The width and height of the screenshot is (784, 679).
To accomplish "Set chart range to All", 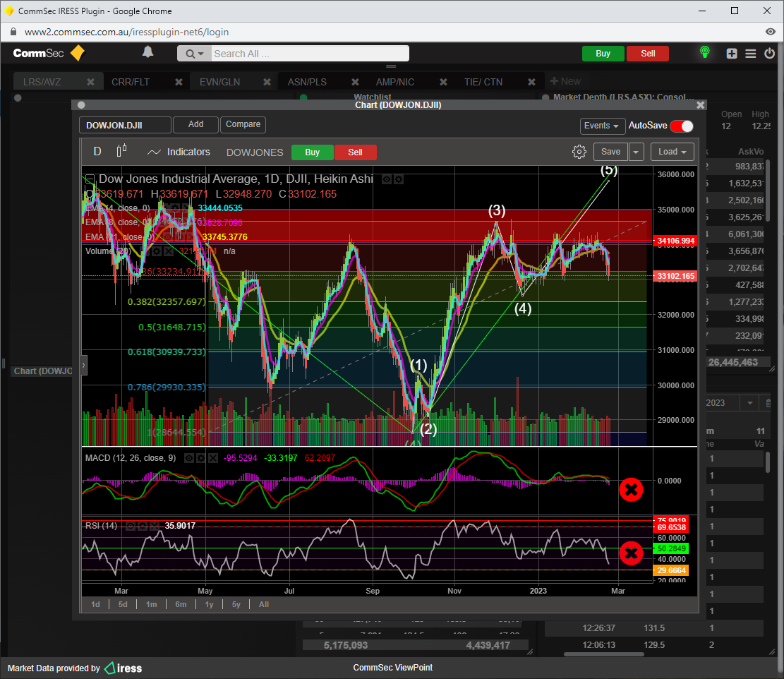I will click(264, 604).
